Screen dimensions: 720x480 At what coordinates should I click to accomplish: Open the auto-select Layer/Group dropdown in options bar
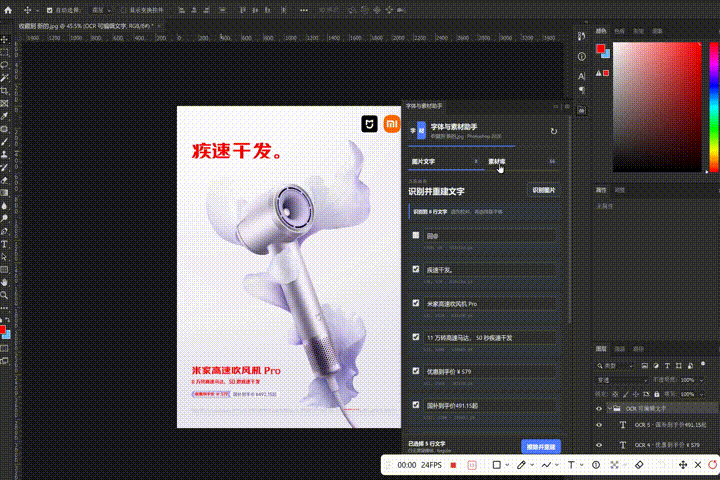(101, 10)
